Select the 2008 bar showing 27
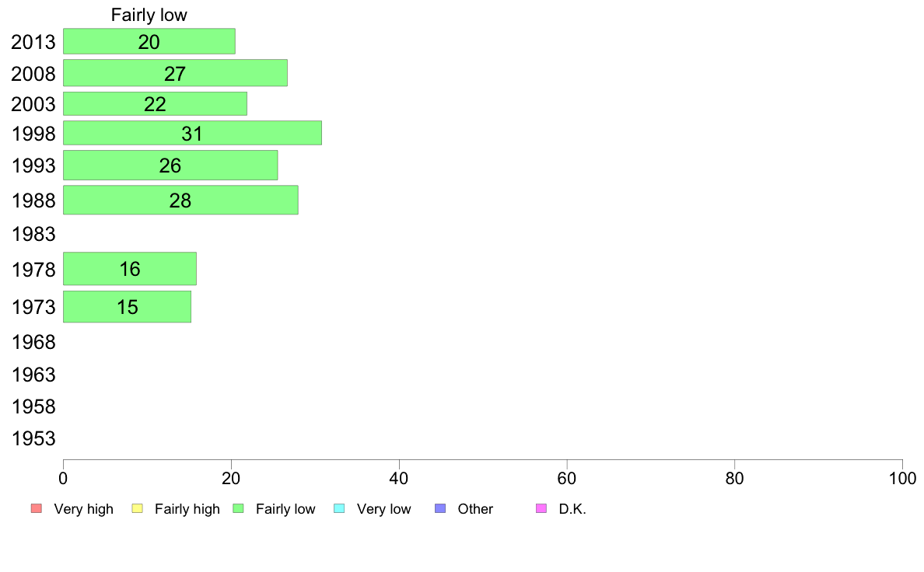Screen dimensions: 924x572 [175, 73]
